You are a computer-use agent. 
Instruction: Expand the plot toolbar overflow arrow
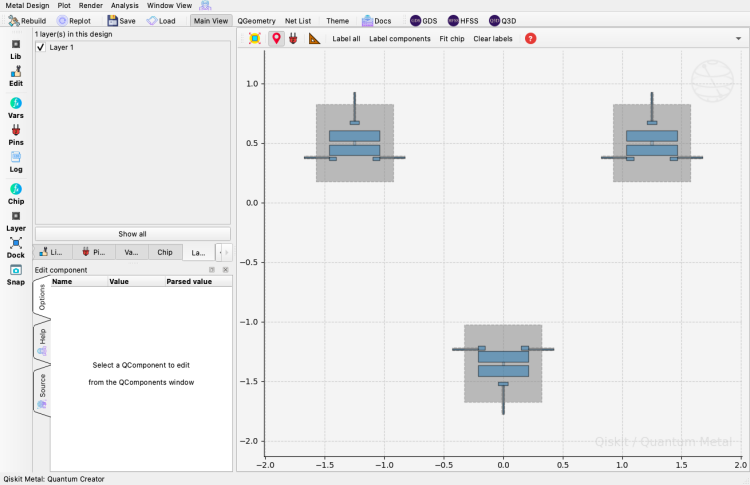point(738,39)
